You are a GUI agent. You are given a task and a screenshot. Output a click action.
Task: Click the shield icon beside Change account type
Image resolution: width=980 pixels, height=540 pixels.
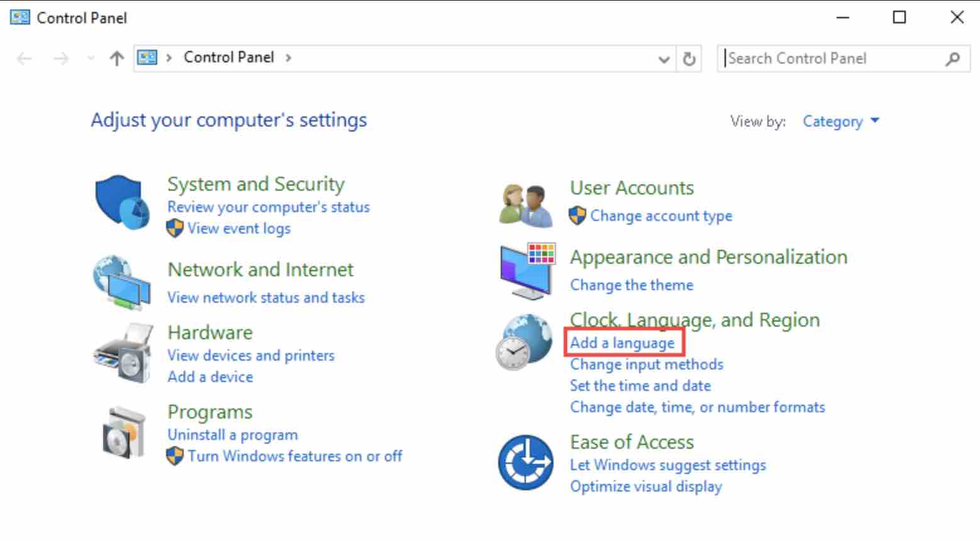[577, 216]
